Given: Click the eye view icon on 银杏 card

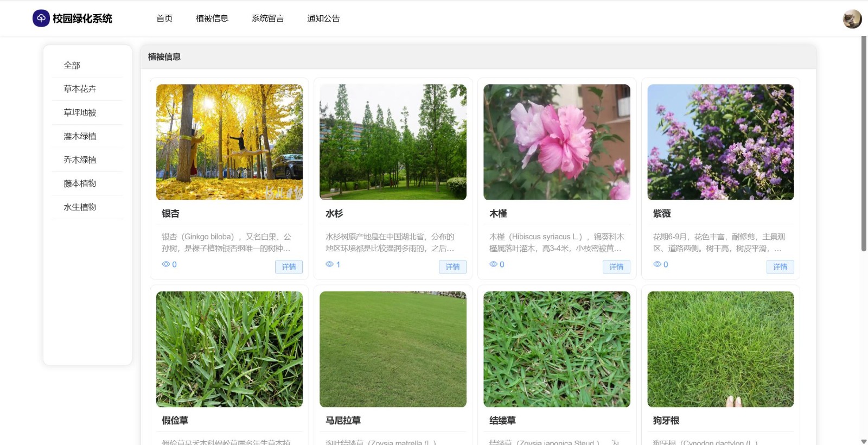Looking at the screenshot, I should [x=166, y=264].
